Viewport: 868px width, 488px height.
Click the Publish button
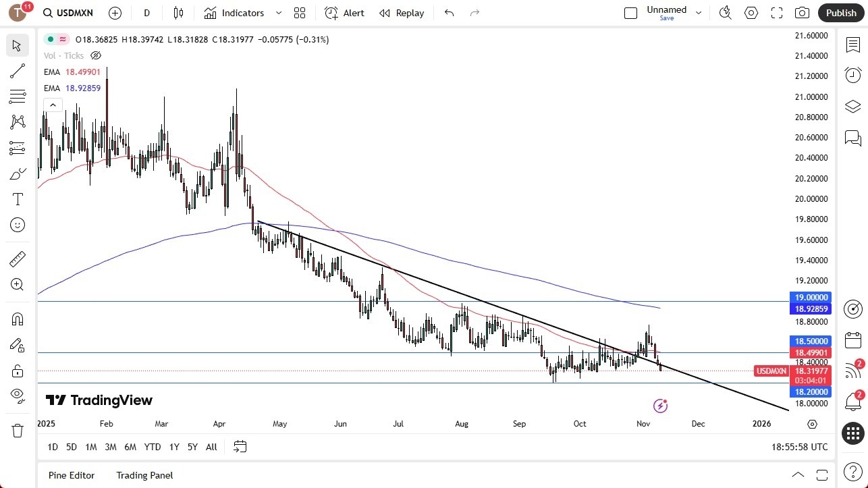click(840, 12)
